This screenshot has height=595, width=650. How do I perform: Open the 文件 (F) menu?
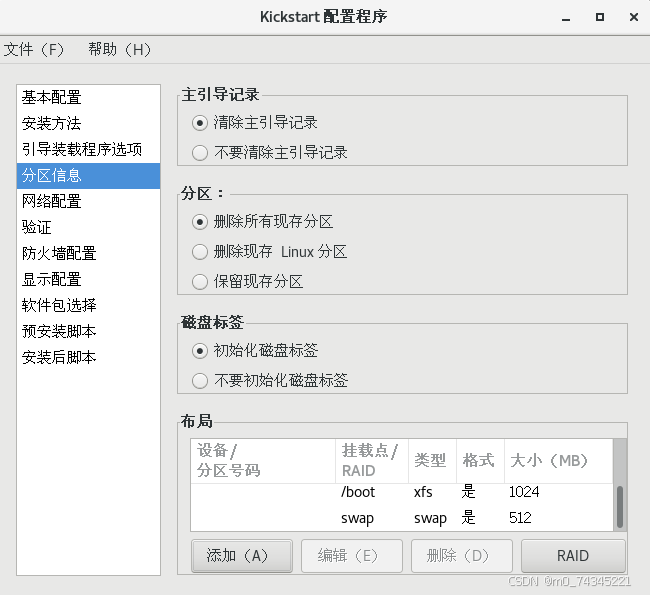pos(34,50)
